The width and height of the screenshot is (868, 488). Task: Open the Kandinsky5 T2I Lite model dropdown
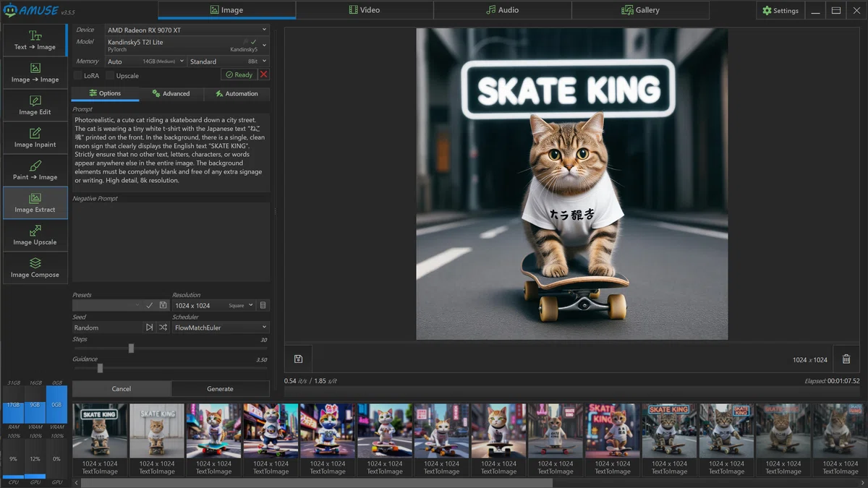pos(187,46)
